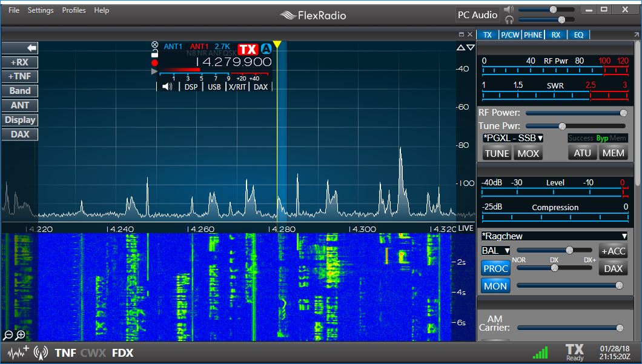Image resolution: width=642 pixels, height=364 pixels.
Task: Zoom out the waterfall with the magnifier icon
Action: coord(7,335)
